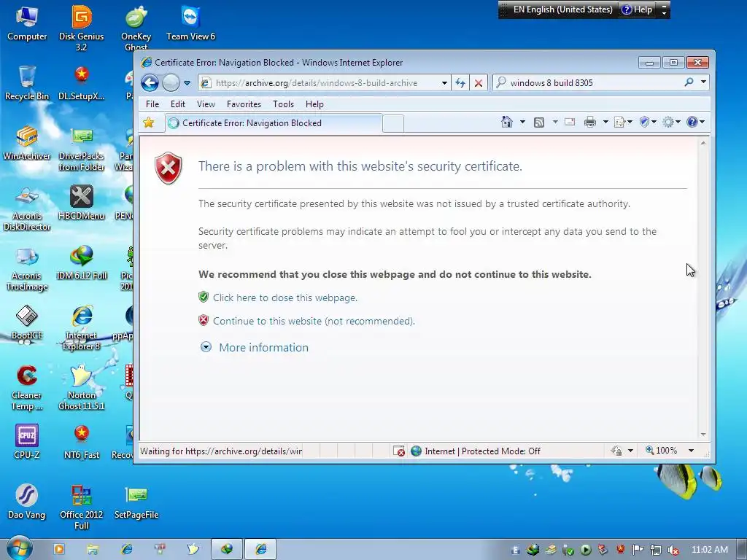
Task: Expand the address bar history dropdown
Action: pos(444,83)
